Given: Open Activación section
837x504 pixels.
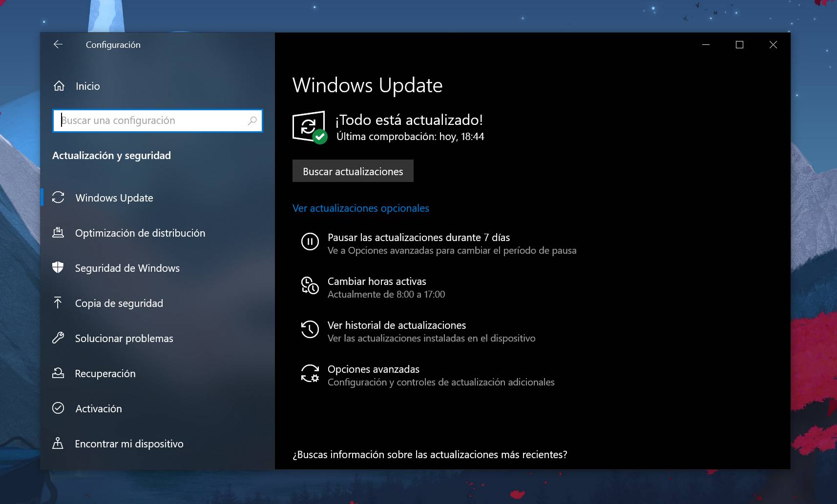Looking at the screenshot, I should point(158,408).
